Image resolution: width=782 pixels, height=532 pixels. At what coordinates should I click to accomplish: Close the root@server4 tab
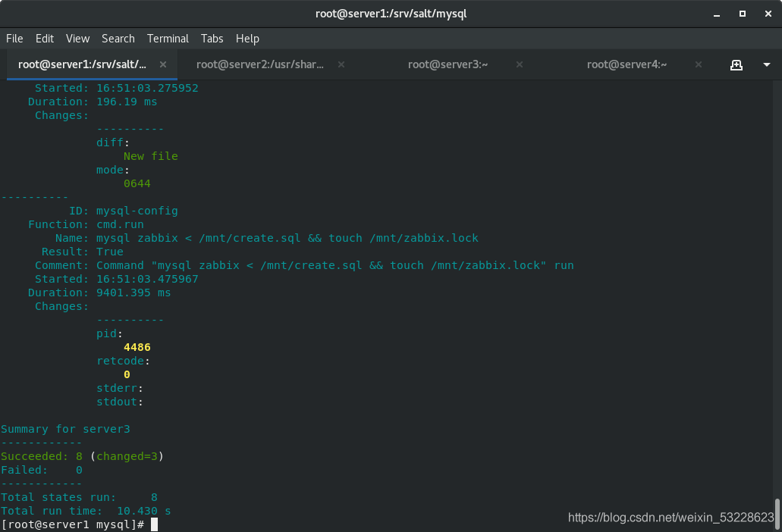click(699, 64)
